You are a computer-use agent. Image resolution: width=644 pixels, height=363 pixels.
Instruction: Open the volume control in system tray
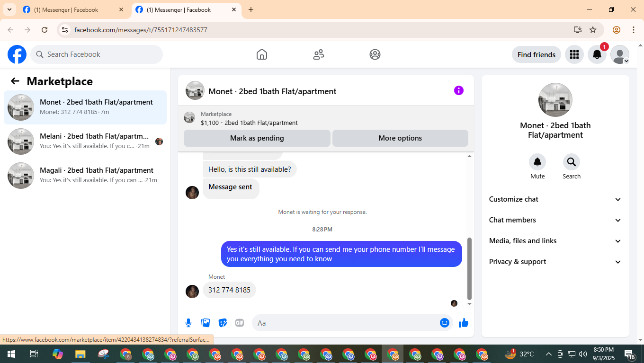tap(582, 354)
